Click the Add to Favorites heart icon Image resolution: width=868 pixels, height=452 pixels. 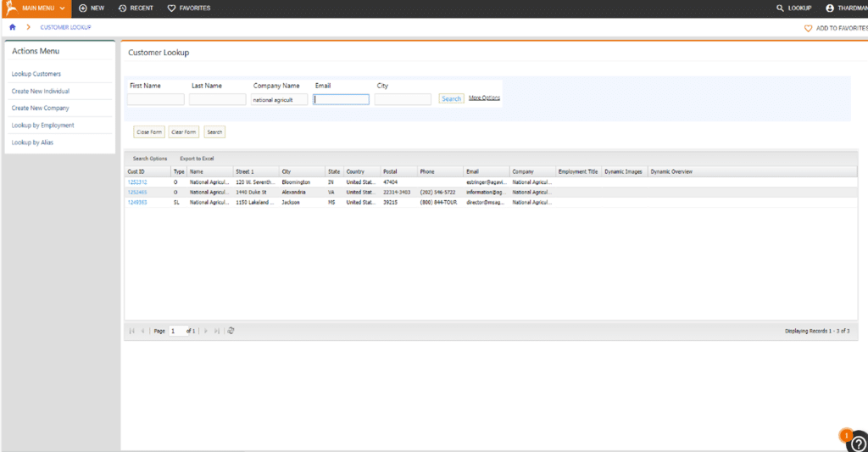808,28
